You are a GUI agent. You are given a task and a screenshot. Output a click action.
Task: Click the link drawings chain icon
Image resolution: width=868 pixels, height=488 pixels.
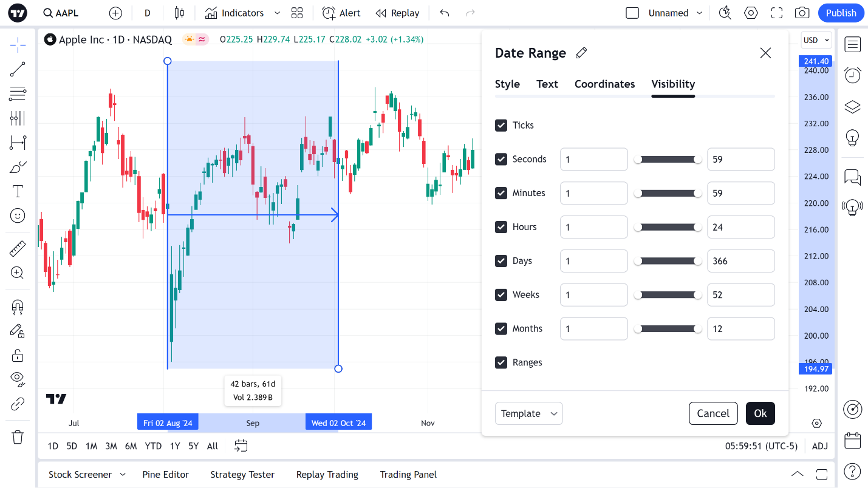click(x=18, y=404)
